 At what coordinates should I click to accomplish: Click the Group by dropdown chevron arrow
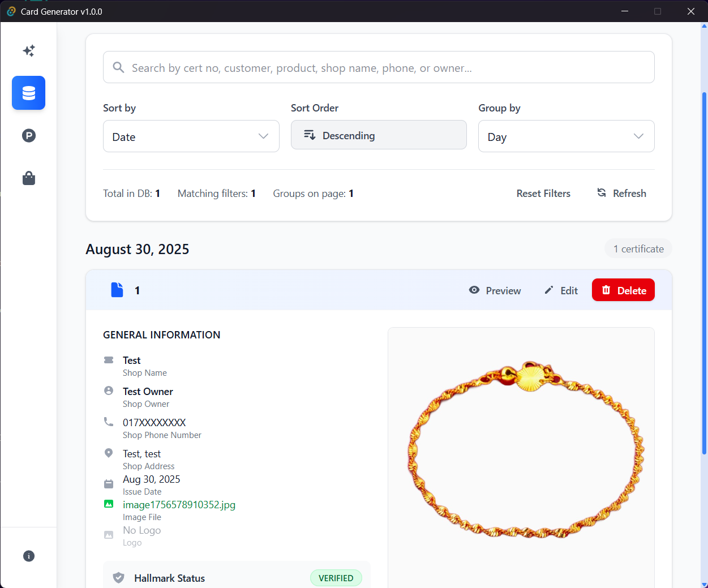[x=638, y=136]
